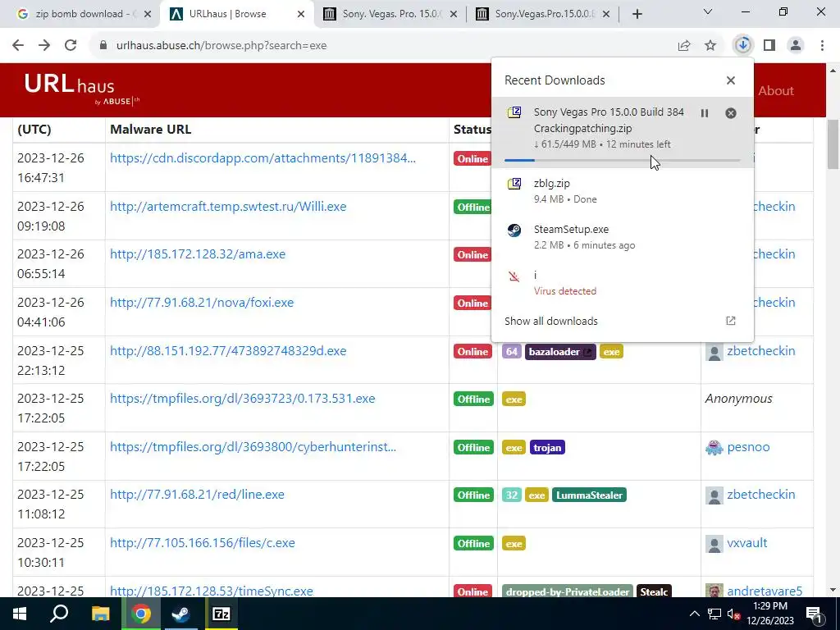Open the cdn.discordapp.com attachments malware URL
Viewport: 840px width, 630px height.
click(262, 158)
